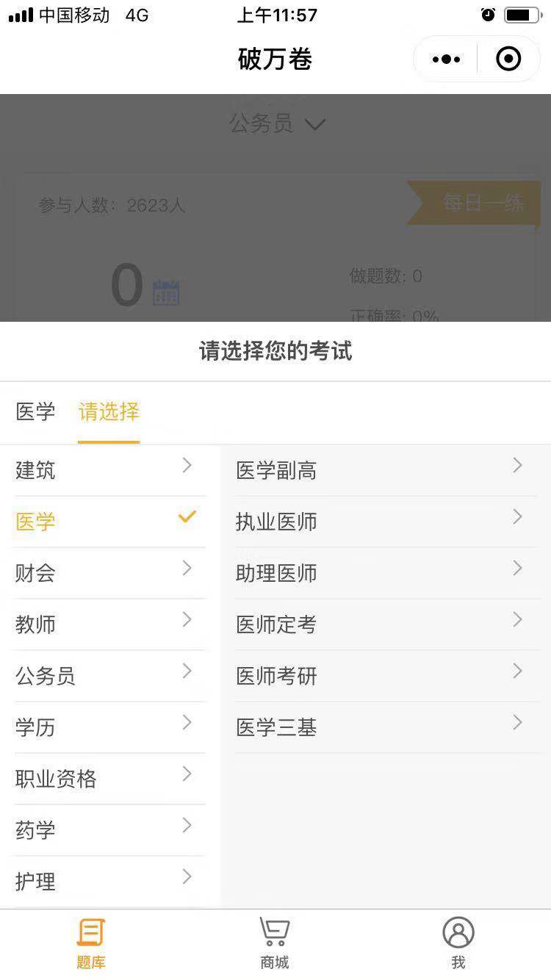The width and height of the screenshot is (551, 980).
Task: Open the mini program more options dots
Action: point(446,59)
